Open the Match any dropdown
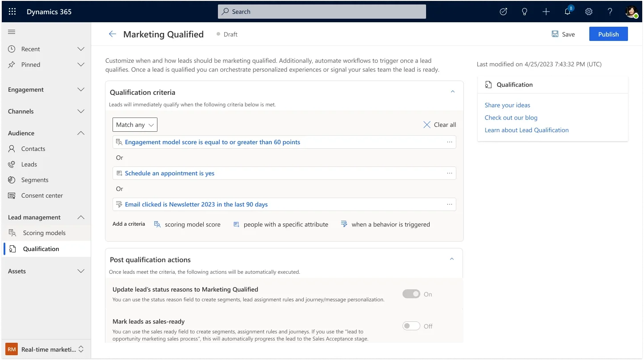The height and width of the screenshot is (361, 644). pos(135,125)
